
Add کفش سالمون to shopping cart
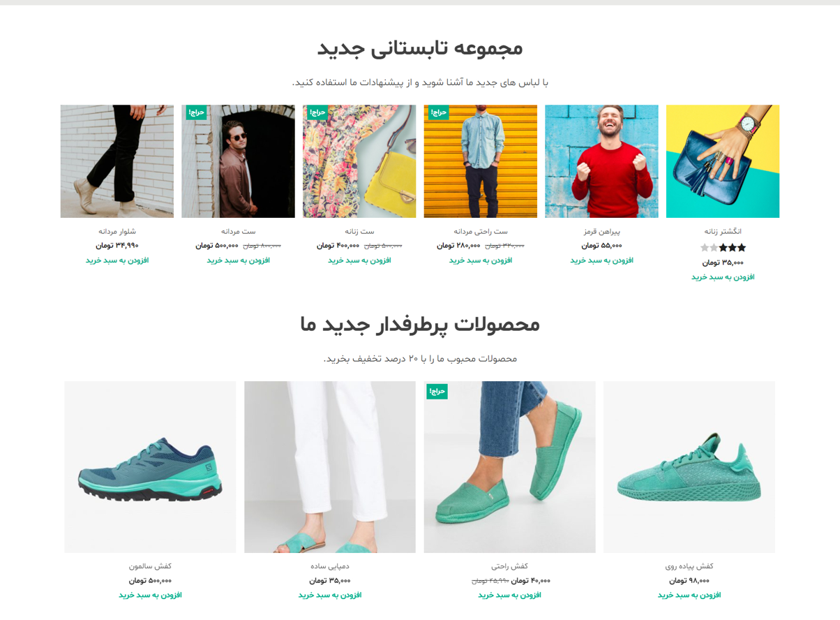pyautogui.click(x=150, y=595)
